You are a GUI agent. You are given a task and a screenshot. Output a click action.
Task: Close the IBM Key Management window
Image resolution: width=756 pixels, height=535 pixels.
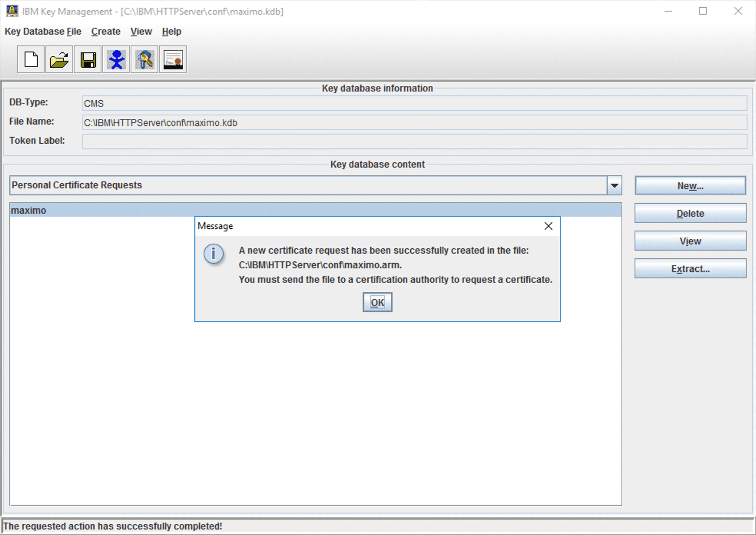point(738,11)
